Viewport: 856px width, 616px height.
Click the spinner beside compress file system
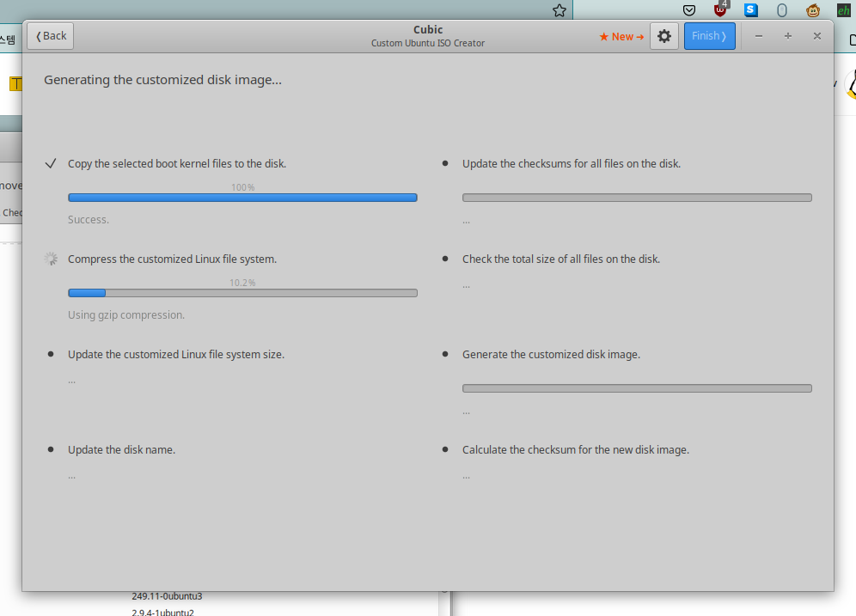point(51,259)
